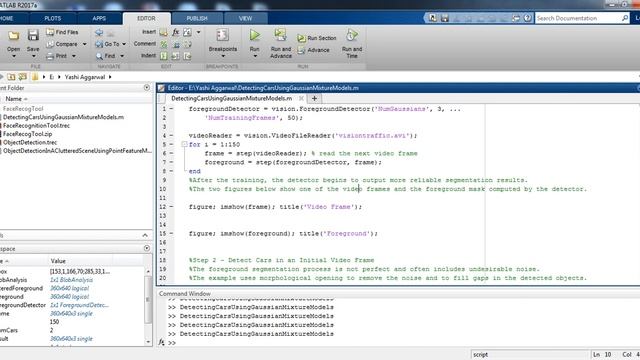Expand the Save dropdown arrow

33,56
